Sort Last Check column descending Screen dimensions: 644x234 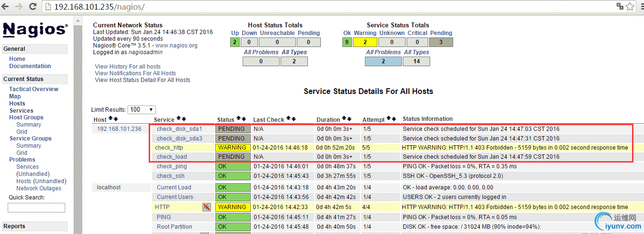pos(293,119)
